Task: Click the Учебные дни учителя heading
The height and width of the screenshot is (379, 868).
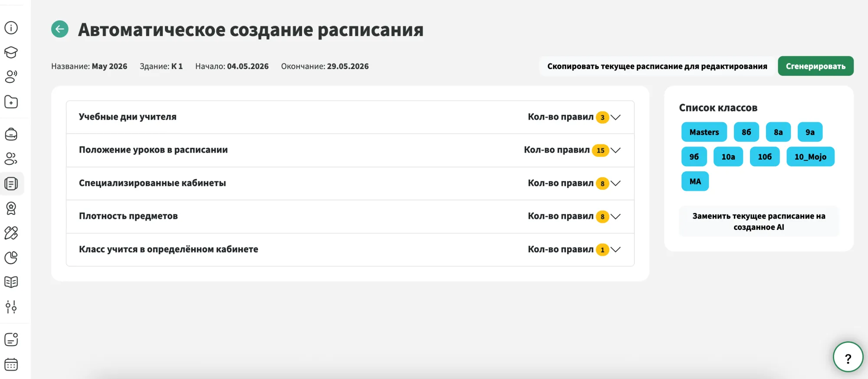Action: [x=128, y=117]
